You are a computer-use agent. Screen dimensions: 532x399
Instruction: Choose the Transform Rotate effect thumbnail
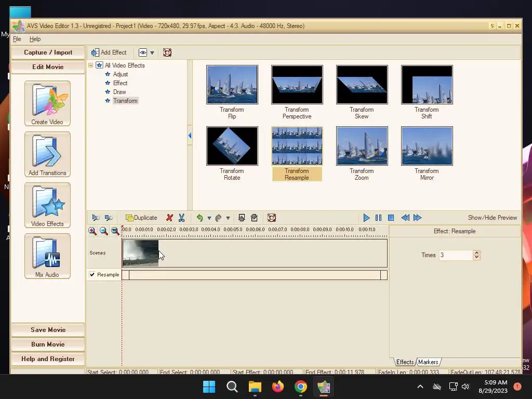pyautogui.click(x=232, y=146)
